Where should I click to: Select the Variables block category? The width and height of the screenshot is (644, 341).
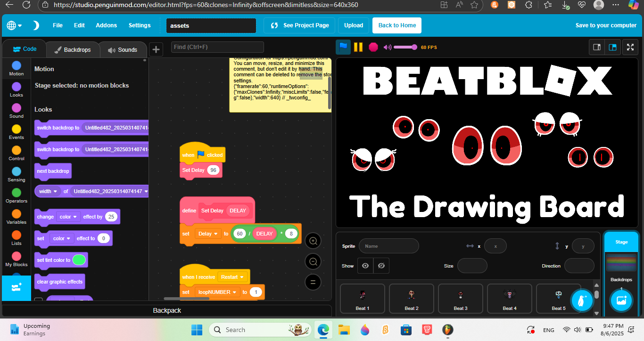point(16,217)
